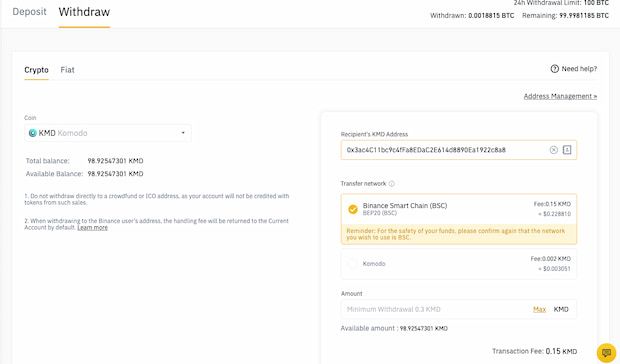Clear the recipient address with the X icon
The width and height of the screenshot is (620, 364).
click(x=554, y=150)
